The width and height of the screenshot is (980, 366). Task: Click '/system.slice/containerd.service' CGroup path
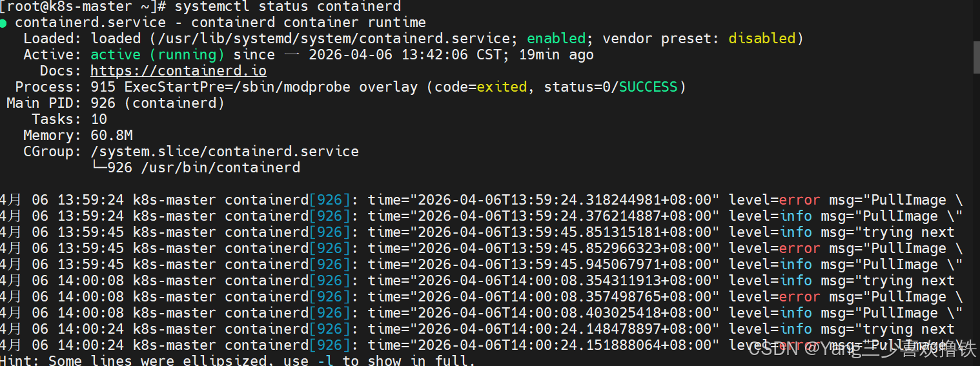point(225,152)
